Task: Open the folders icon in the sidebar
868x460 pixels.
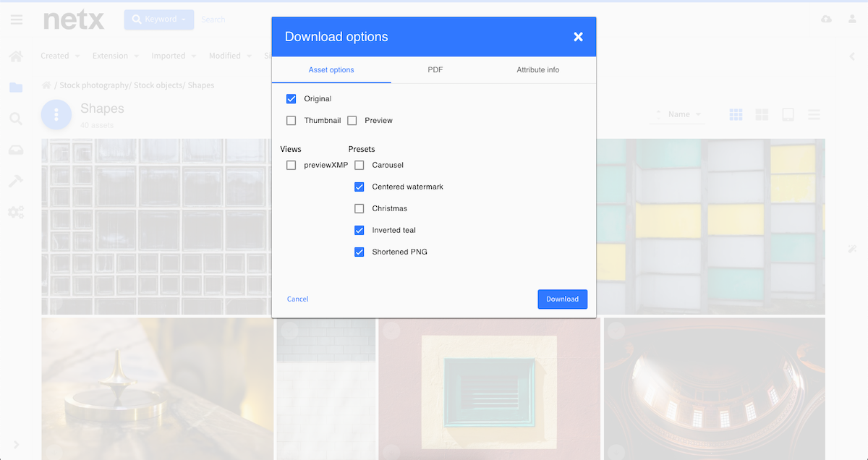Action: coord(16,88)
